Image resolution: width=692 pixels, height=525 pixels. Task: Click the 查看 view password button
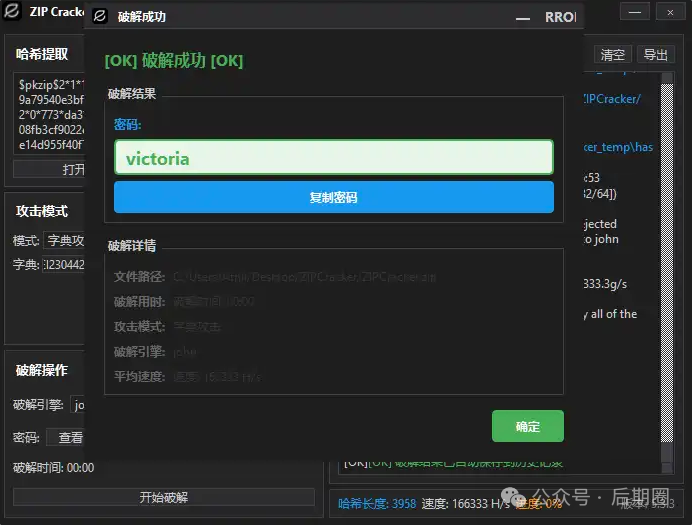[66, 437]
